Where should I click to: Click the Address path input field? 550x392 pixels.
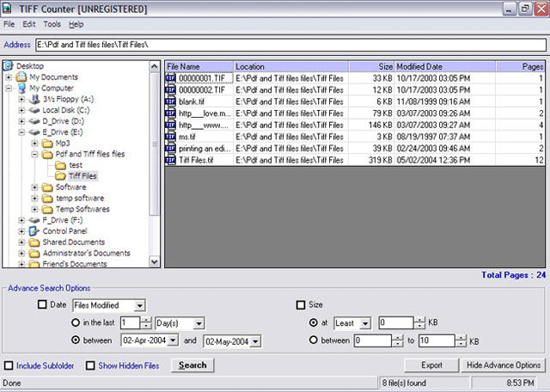click(x=289, y=44)
